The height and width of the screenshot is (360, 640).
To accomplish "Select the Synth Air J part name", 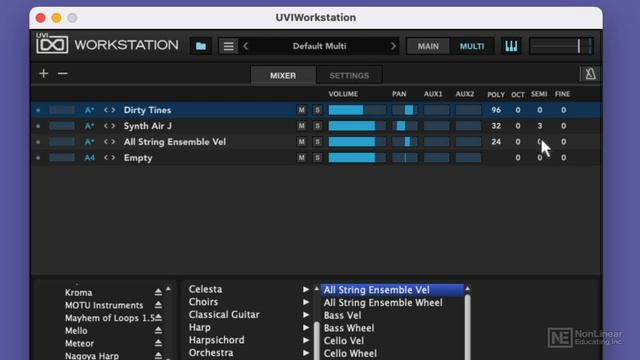I will [148, 126].
